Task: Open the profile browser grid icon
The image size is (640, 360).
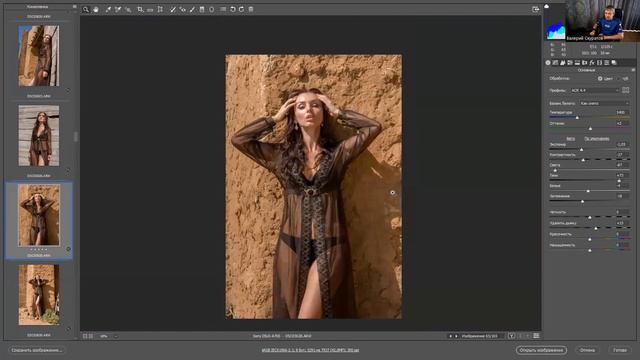Action: point(626,90)
